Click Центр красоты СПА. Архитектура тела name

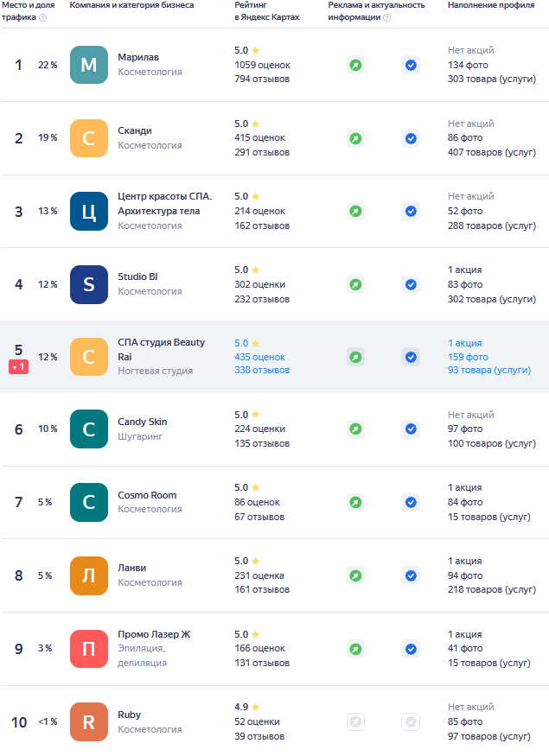(x=165, y=203)
